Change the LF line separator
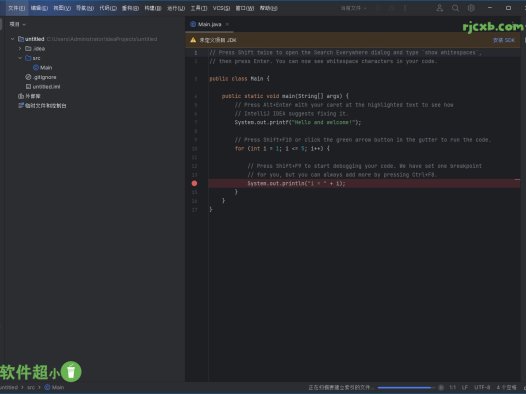 [465, 388]
